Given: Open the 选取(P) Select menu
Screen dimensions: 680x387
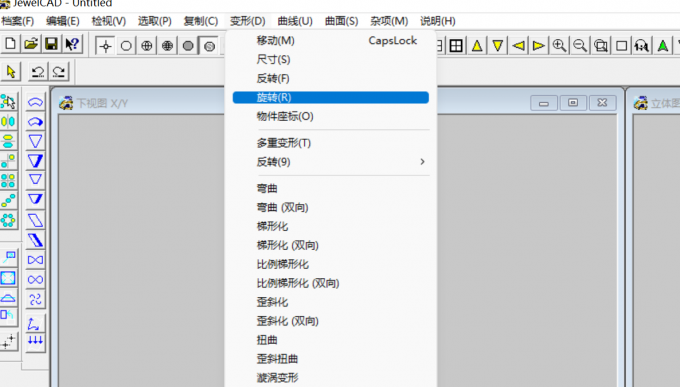Looking at the screenshot, I should (x=155, y=21).
